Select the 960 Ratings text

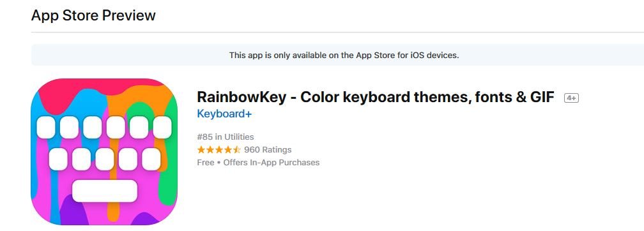pos(268,150)
